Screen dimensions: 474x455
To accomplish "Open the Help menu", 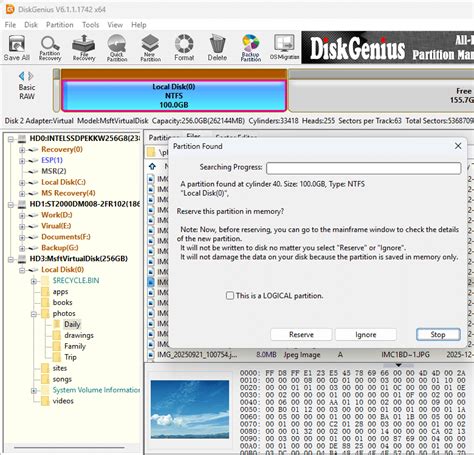I will (139, 25).
